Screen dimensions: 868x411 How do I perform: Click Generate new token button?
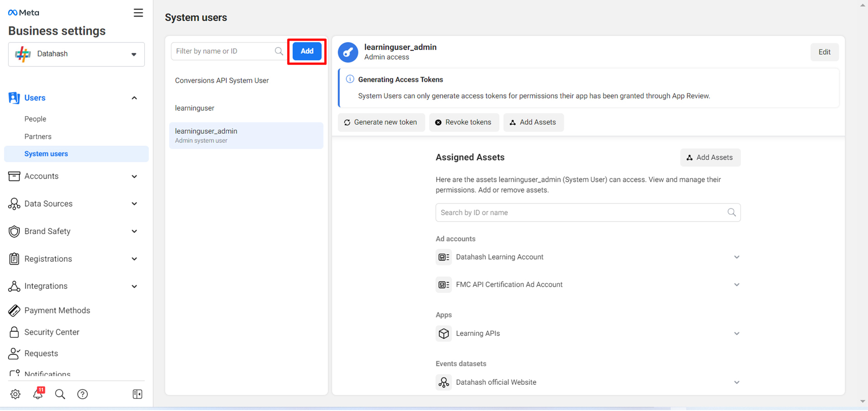381,123
